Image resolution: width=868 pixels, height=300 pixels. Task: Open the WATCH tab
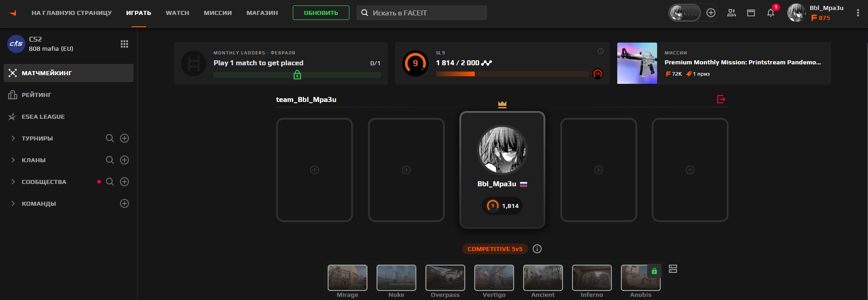pos(177,13)
